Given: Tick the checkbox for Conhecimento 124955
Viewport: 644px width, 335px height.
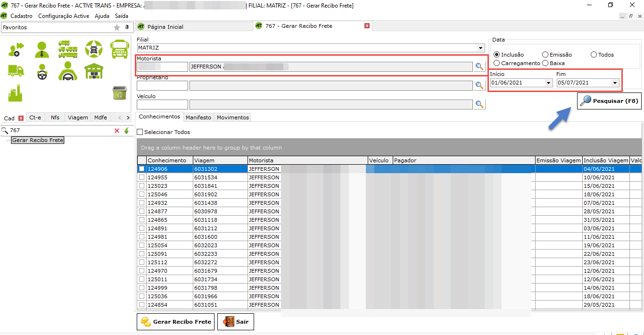Looking at the screenshot, I should (141, 177).
